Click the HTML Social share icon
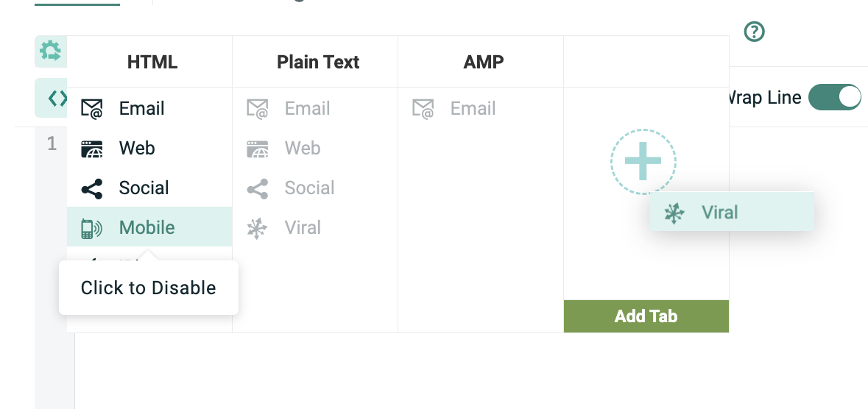 point(92,188)
